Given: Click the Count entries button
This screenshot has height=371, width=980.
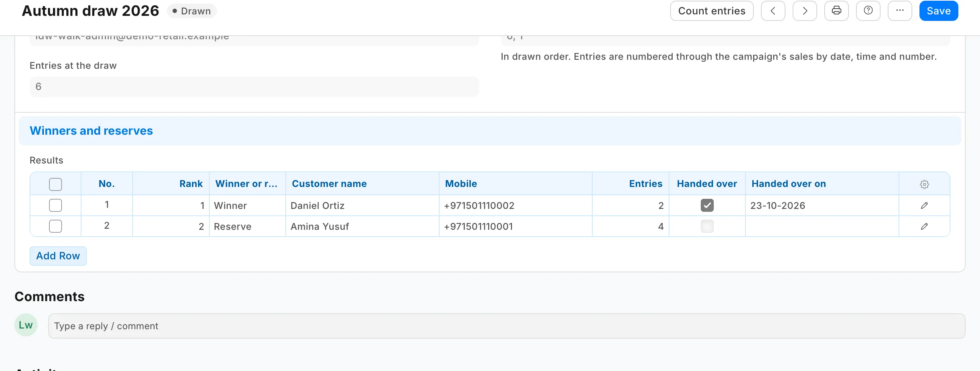Looking at the screenshot, I should 712,11.
